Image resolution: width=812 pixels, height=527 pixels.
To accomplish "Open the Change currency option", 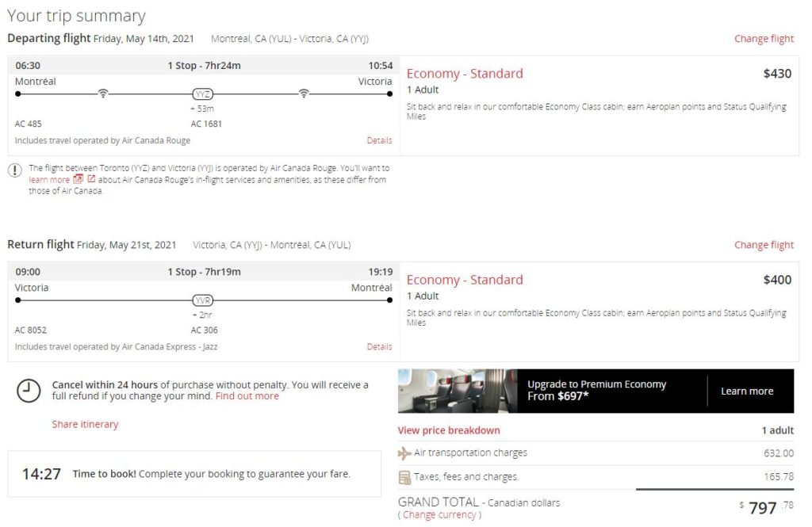I will click(x=439, y=514).
